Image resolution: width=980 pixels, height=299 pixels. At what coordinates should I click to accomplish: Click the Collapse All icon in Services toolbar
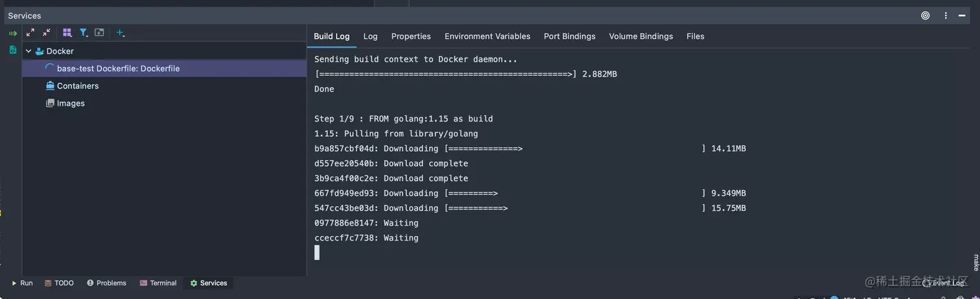click(x=47, y=32)
